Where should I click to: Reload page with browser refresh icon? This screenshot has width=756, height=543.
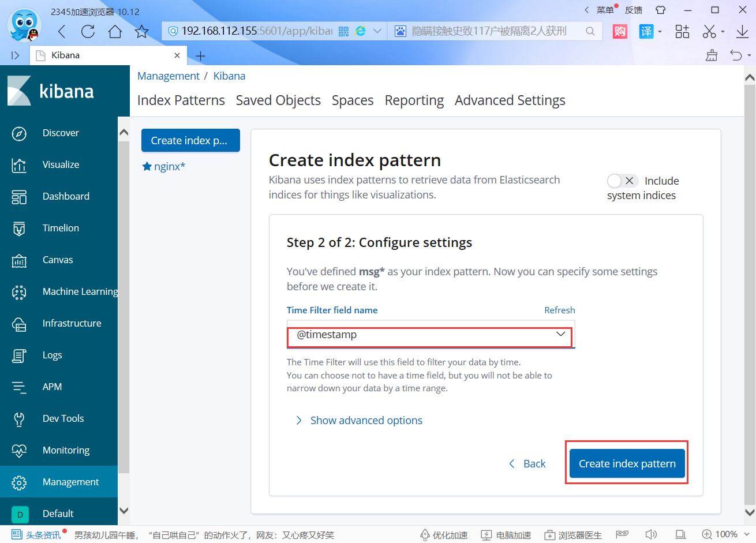(x=88, y=31)
